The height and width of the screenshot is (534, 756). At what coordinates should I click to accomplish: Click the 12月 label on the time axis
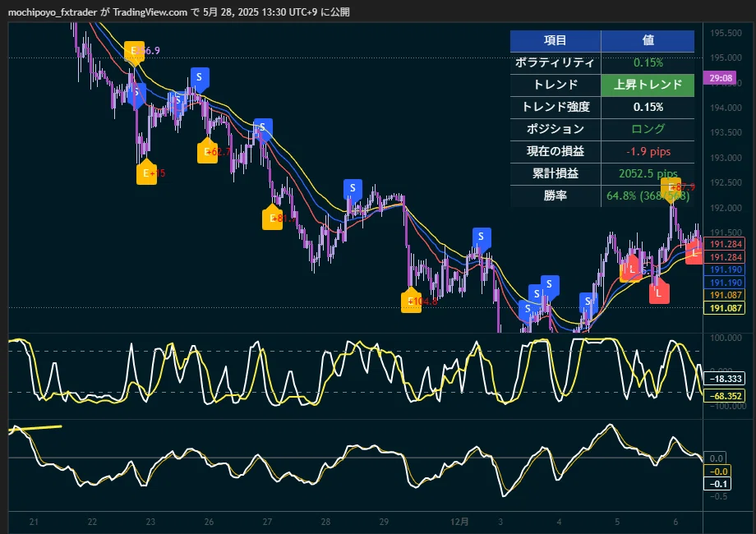459,522
